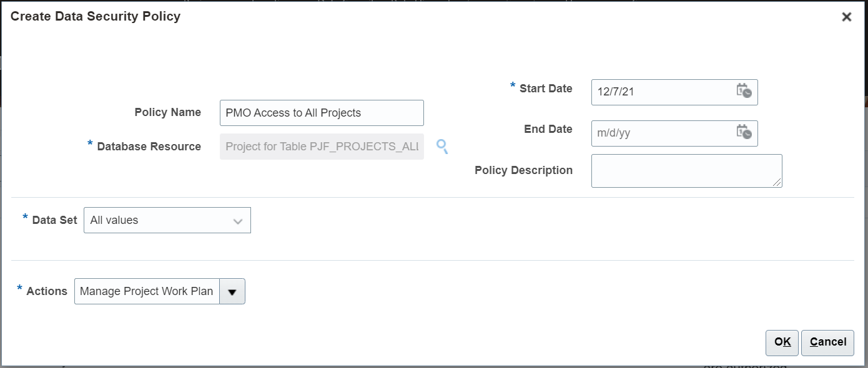Viewport: 868px width, 368px height.
Task: Close the Create Data Security Policy dialog
Action: pyautogui.click(x=847, y=17)
